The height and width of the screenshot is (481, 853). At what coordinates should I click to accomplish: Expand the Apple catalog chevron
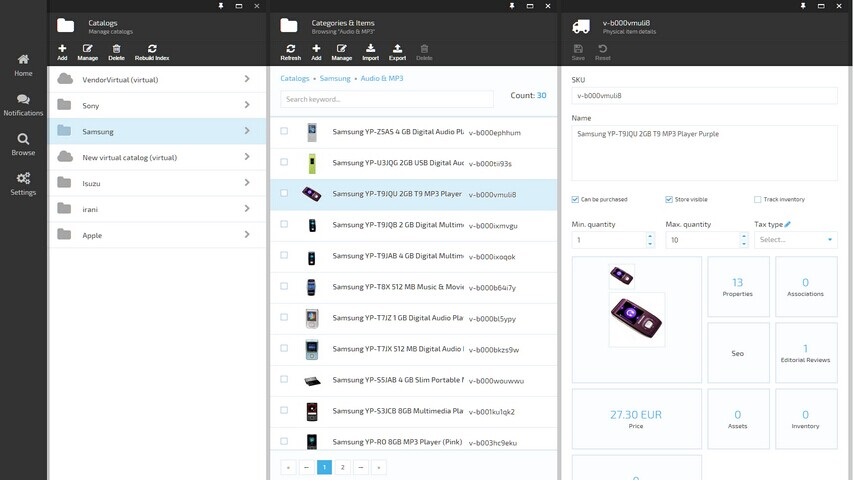pyautogui.click(x=247, y=234)
